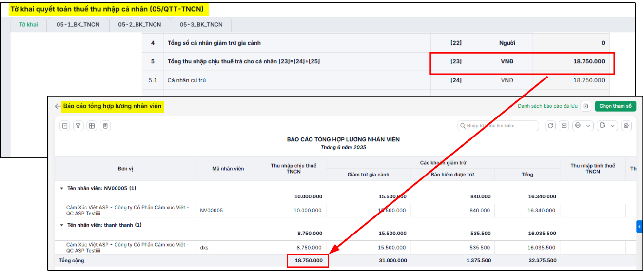The width and height of the screenshot is (644, 273).
Task: Click the report template document icon
Action: [105, 126]
